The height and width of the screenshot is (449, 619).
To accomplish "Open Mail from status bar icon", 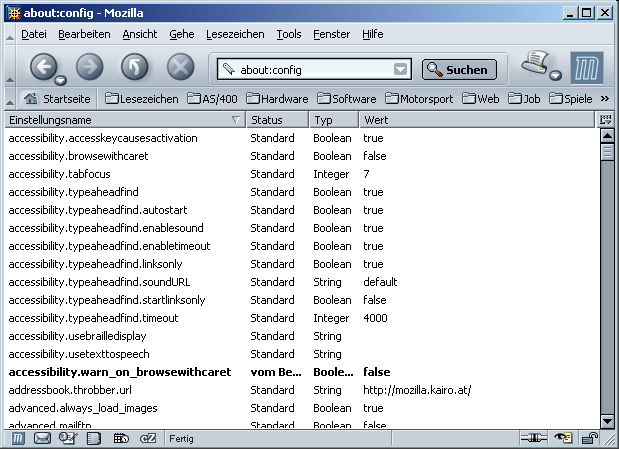I will click(42, 438).
